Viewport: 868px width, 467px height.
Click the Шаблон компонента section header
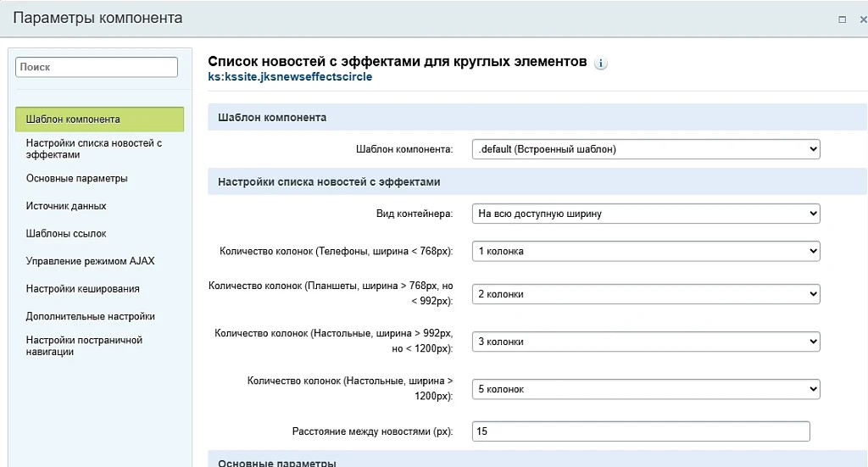537,117
